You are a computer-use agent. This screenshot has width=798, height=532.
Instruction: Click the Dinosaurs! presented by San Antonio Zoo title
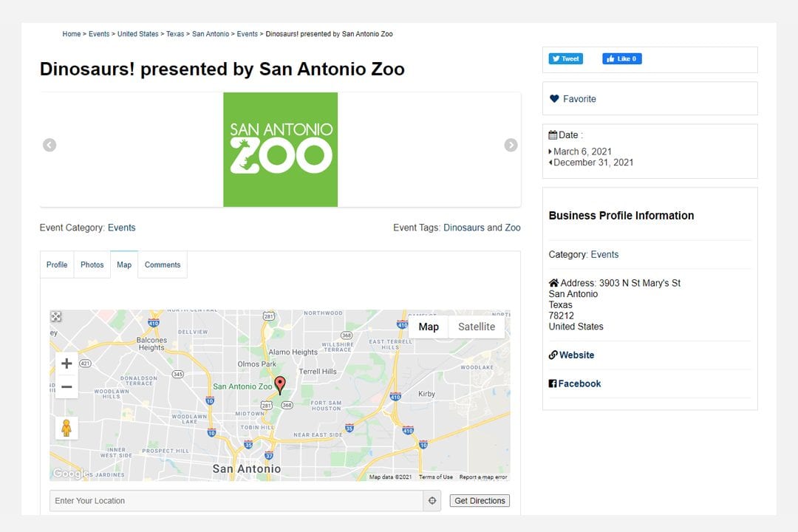pos(222,69)
